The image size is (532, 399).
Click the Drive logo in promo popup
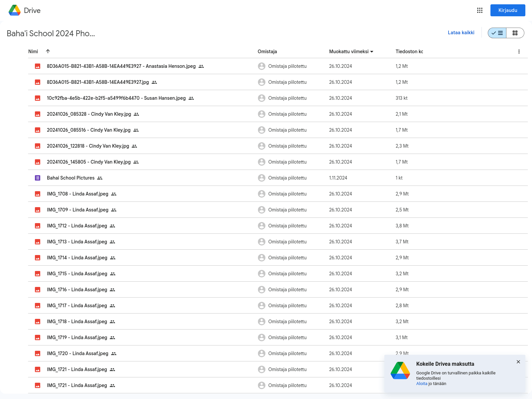click(x=400, y=371)
